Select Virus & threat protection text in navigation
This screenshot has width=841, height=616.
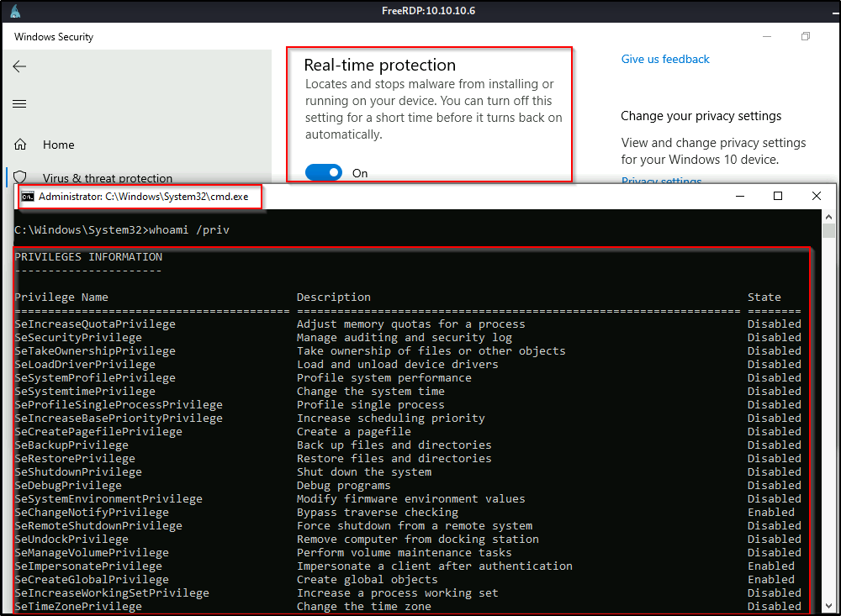click(108, 178)
